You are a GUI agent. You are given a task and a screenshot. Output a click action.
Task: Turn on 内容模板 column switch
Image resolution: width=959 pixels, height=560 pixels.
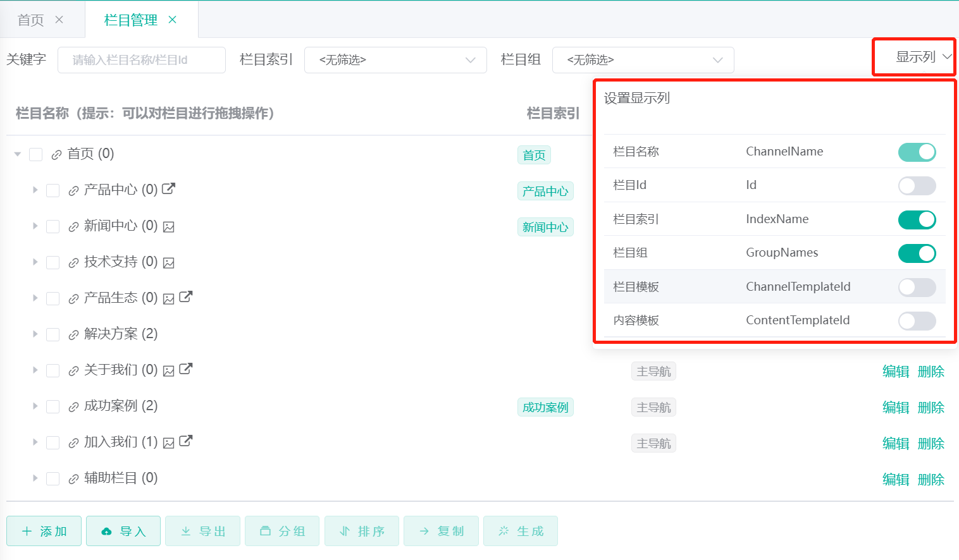pyautogui.click(x=917, y=321)
